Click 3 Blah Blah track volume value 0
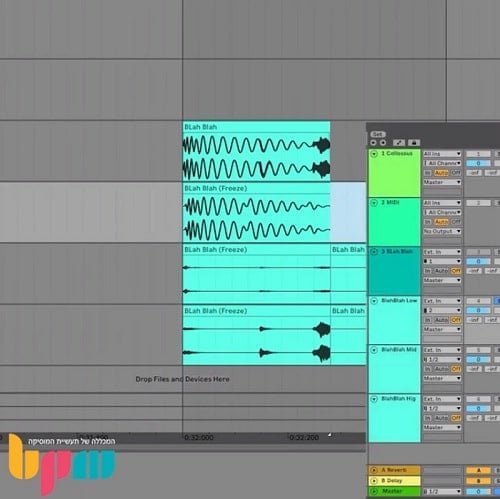Screen dimensions: 500x499 [478, 261]
